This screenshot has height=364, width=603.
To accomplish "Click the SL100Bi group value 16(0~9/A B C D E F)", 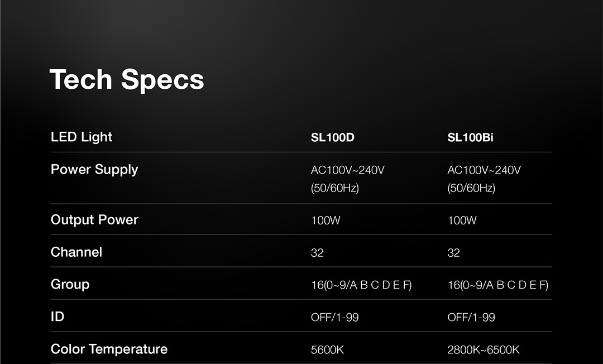I will click(497, 285).
